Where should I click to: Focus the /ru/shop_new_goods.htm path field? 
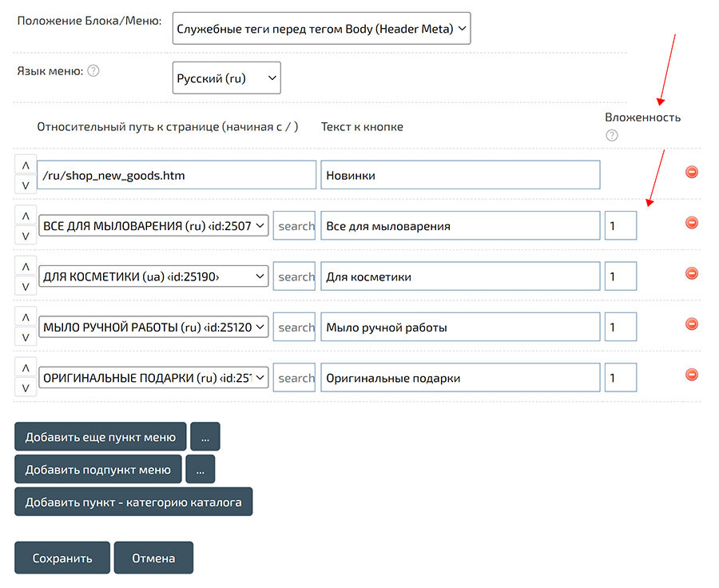click(177, 175)
